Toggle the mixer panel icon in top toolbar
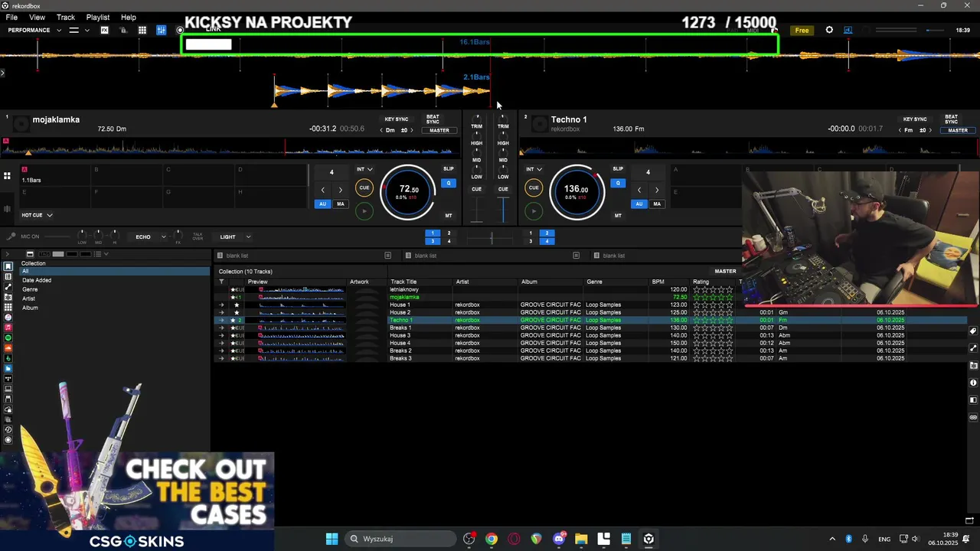The image size is (980, 551). [162, 30]
